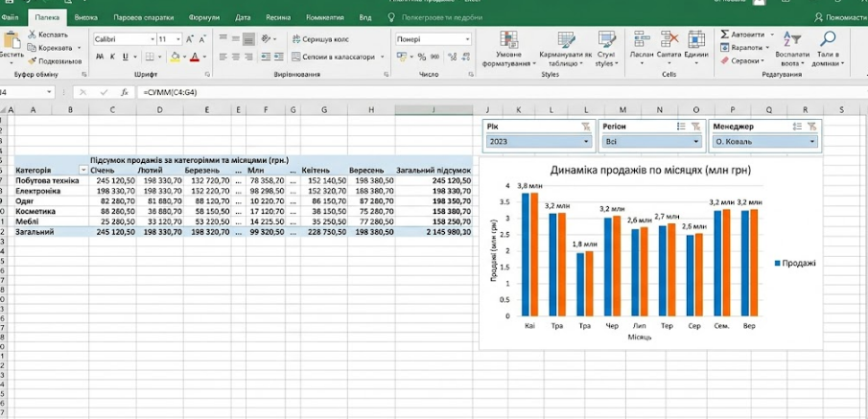
Task: Toggle italic K formatting
Action: pos(112,57)
